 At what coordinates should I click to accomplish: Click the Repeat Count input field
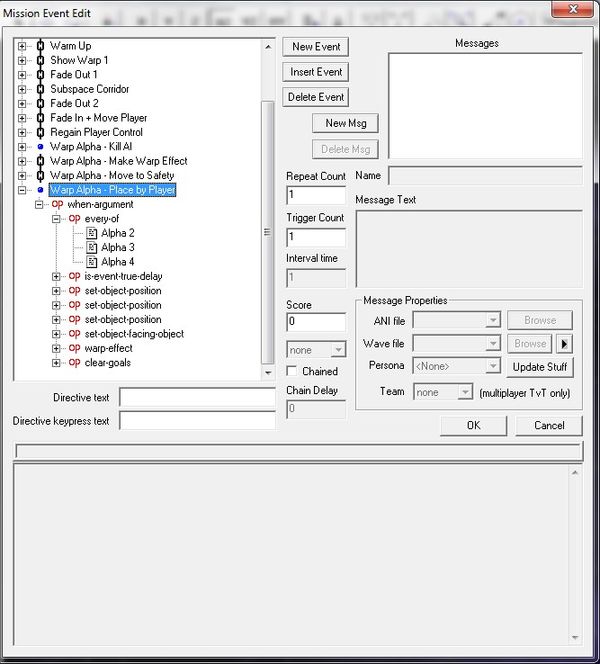316,195
